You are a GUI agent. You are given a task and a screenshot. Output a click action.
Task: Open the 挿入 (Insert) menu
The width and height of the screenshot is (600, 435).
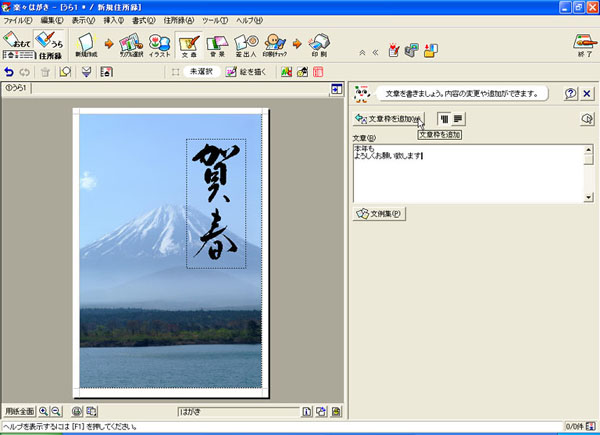tap(113, 20)
